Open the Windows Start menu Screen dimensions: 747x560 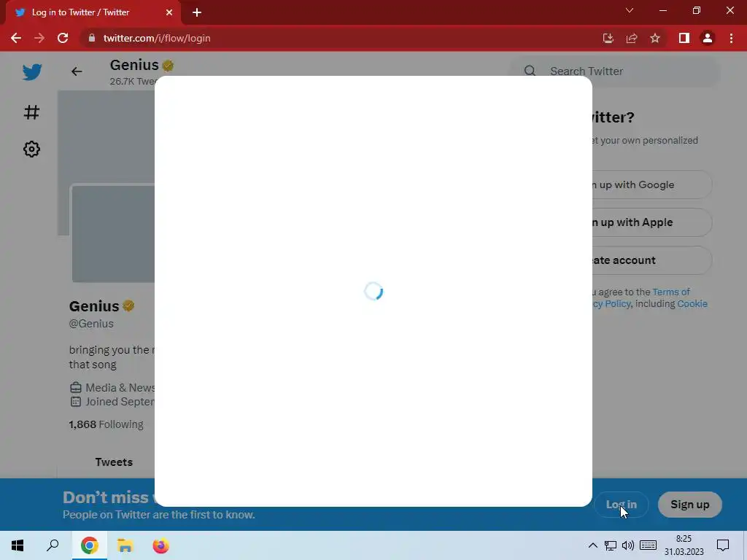[x=18, y=545]
